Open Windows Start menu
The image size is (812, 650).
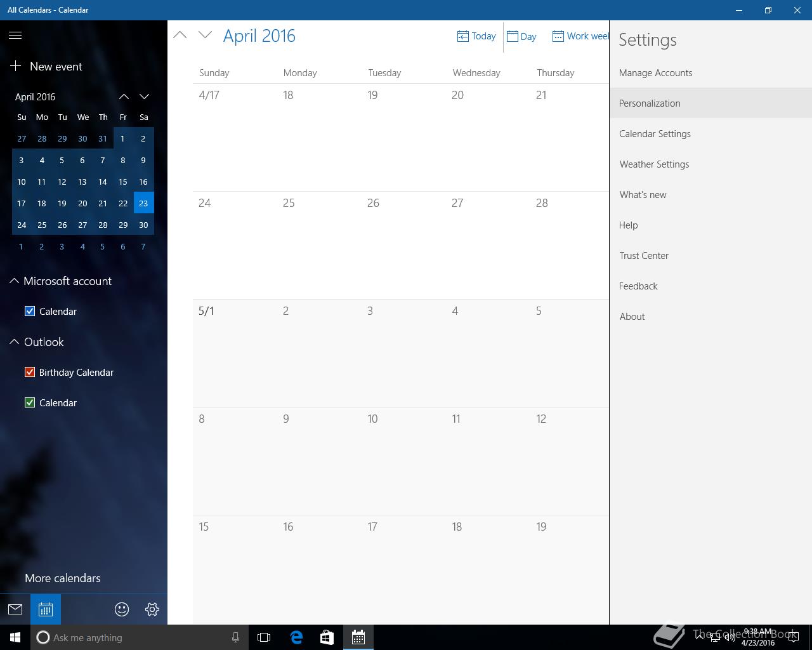(x=15, y=637)
